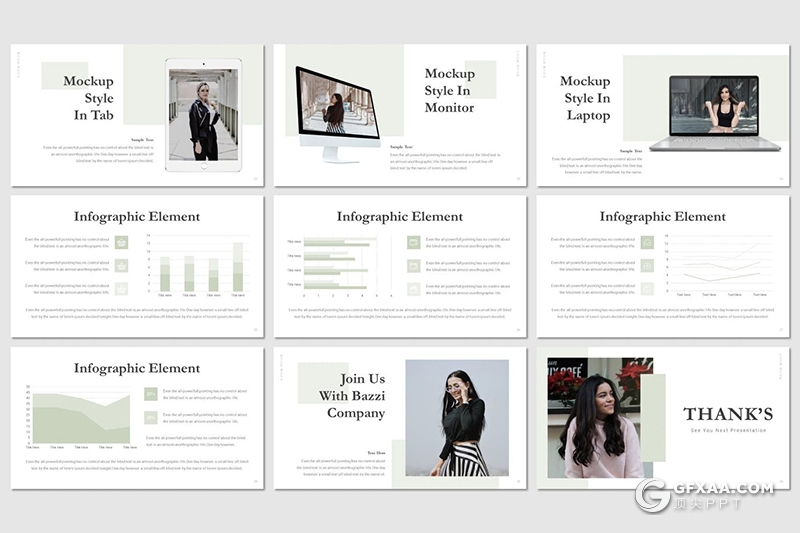The width and height of the screenshot is (800, 533).
Task: Click the middle icon right of the horizontal bar chart
Action: (413, 265)
